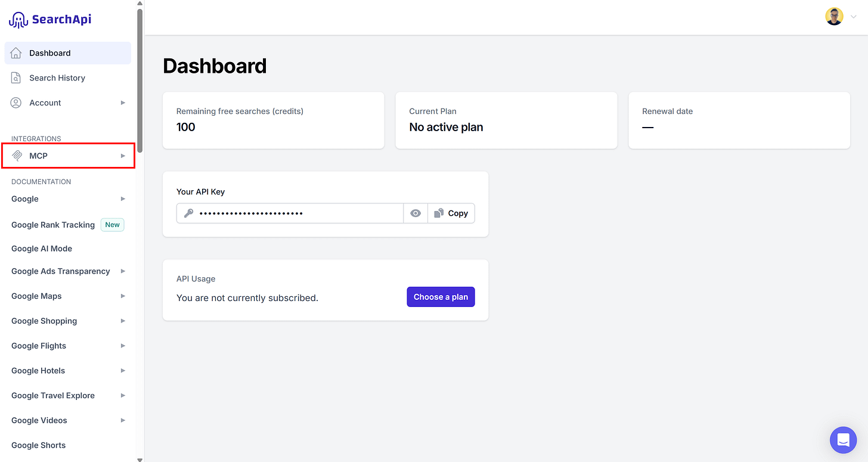Click the masked API key field
868x462 pixels.
point(290,213)
